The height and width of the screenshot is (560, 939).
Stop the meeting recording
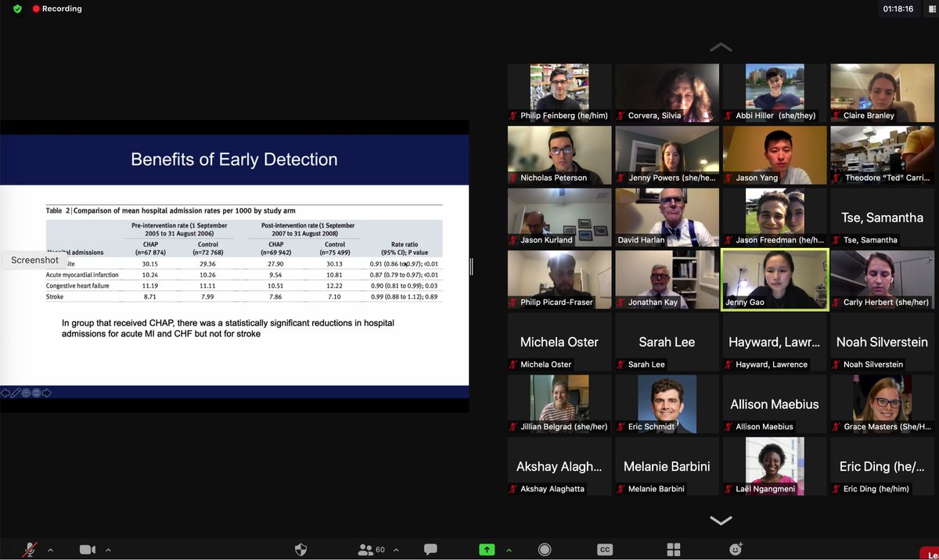[545, 549]
